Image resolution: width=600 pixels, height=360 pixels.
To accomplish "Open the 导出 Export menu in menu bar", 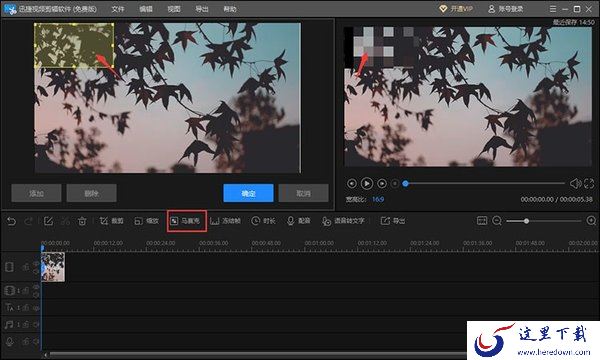I will tap(202, 9).
